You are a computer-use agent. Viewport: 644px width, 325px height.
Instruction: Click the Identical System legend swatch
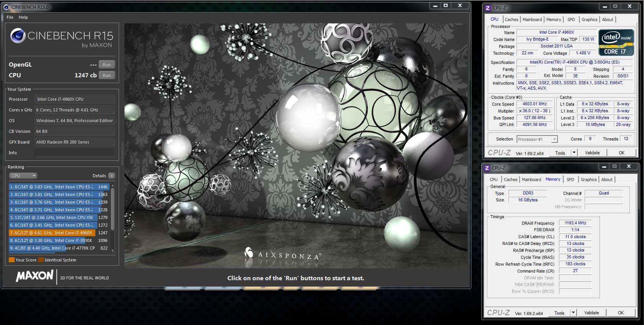coord(41,260)
